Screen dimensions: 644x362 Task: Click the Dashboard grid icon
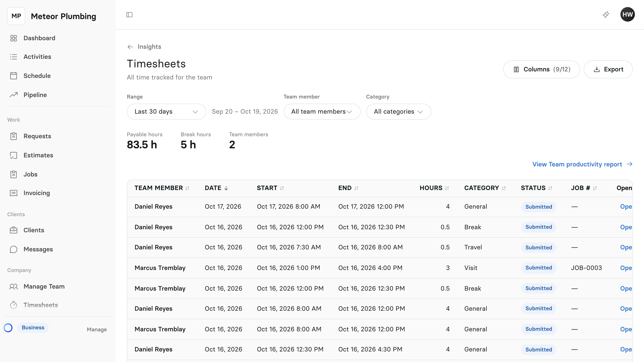(14, 38)
